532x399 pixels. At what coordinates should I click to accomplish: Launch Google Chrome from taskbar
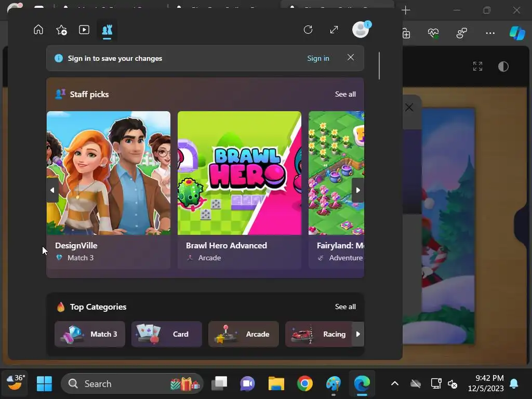(x=304, y=384)
